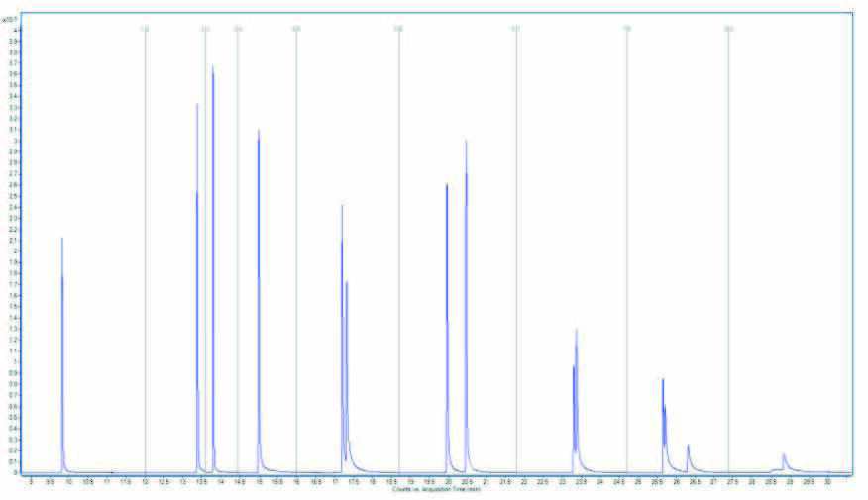Click the x-axis tick label '25'
The height and width of the screenshot is (500, 868).
(638, 482)
